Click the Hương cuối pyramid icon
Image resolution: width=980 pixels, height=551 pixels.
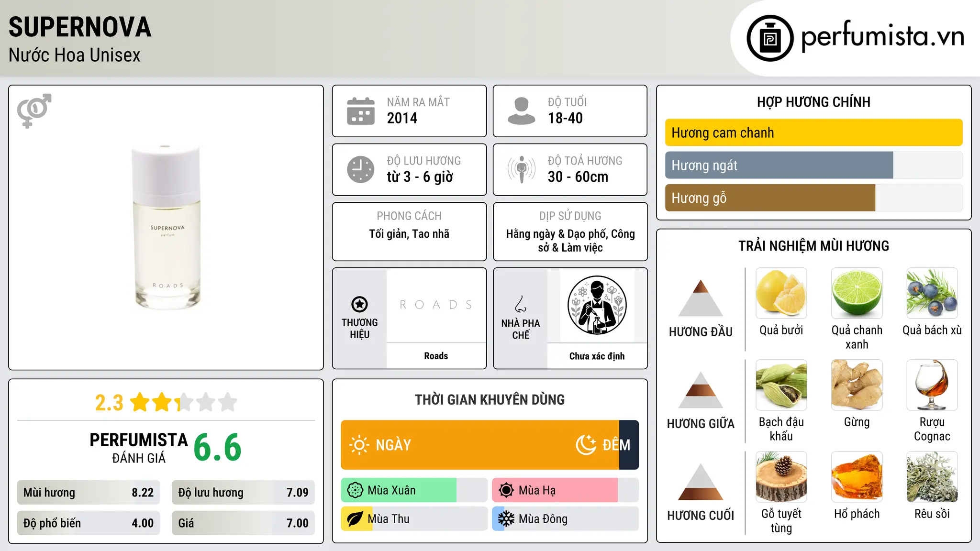pos(701,482)
